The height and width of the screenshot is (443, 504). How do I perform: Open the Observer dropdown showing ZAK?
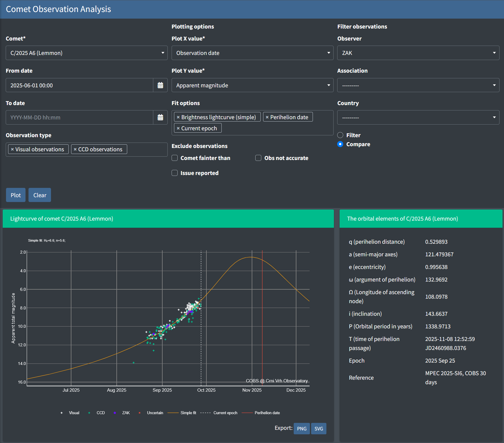pyautogui.click(x=418, y=53)
